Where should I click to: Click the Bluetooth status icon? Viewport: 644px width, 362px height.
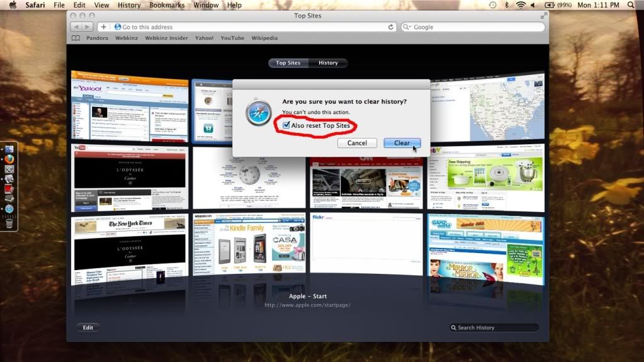pos(506,5)
